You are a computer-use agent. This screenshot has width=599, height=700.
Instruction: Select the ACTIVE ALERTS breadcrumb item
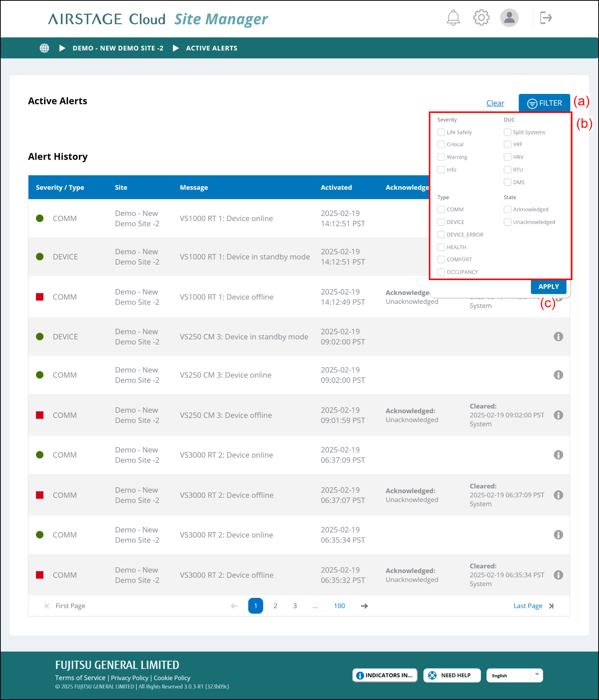(x=212, y=48)
